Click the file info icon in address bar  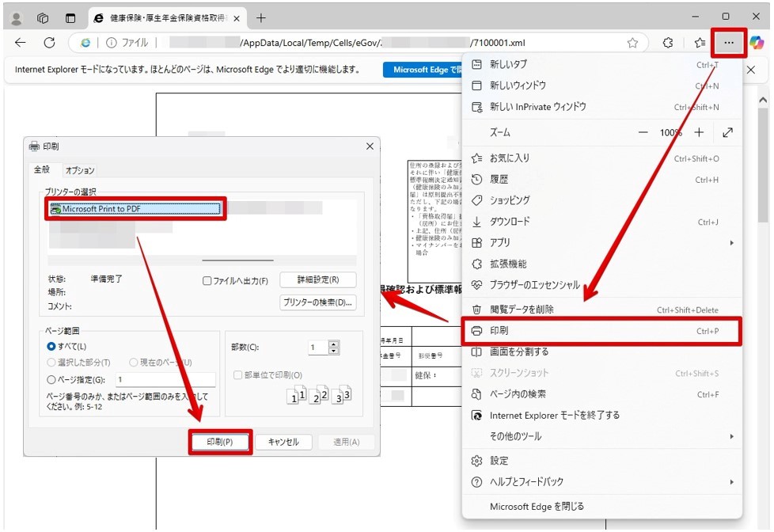[x=112, y=43]
